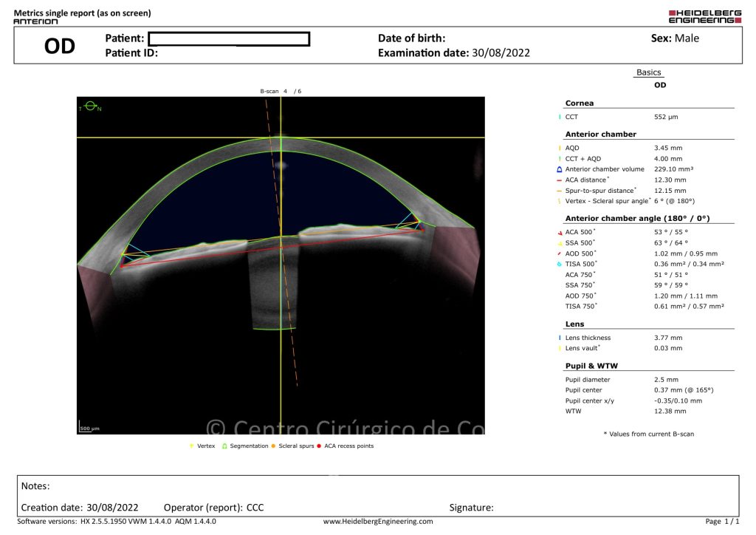756x535 pixels.
Task: Click the Anterior chamber volume icon
Action: 560,169
